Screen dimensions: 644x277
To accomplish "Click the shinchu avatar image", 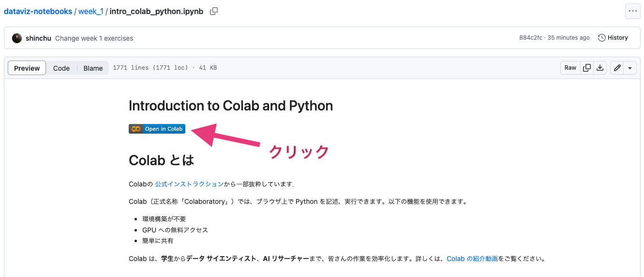I will click(x=17, y=38).
